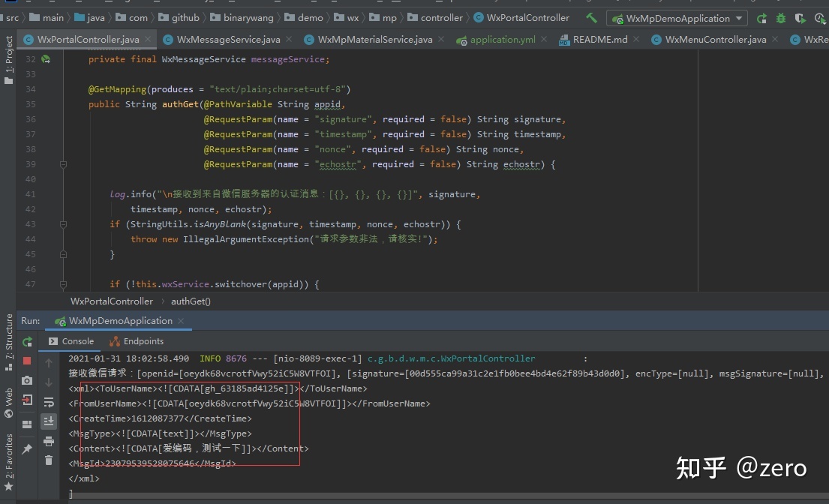Click fold end marker at line 45

point(64,254)
